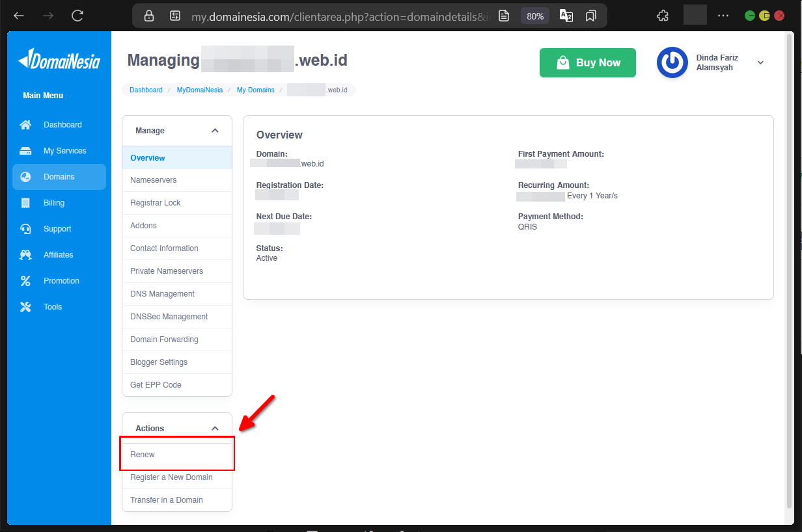The width and height of the screenshot is (802, 532).
Task: Open the browser three-dot menu
Action: 723,16
